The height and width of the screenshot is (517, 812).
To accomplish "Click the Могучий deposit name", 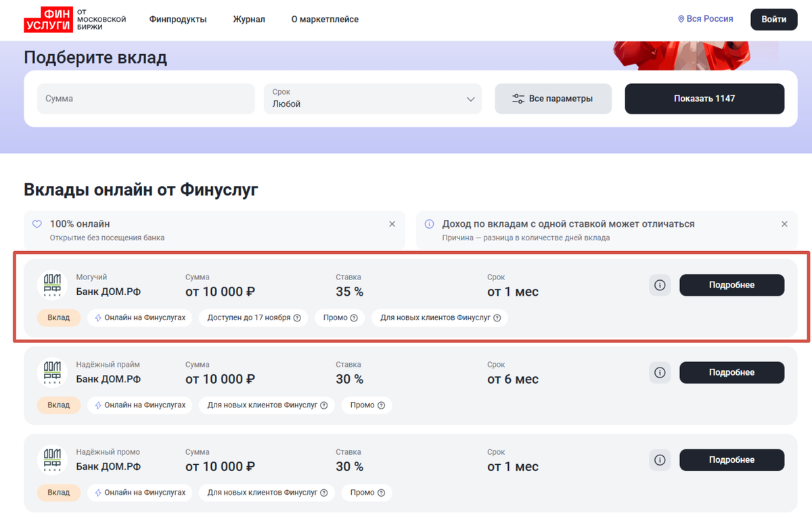I will 91,277.
